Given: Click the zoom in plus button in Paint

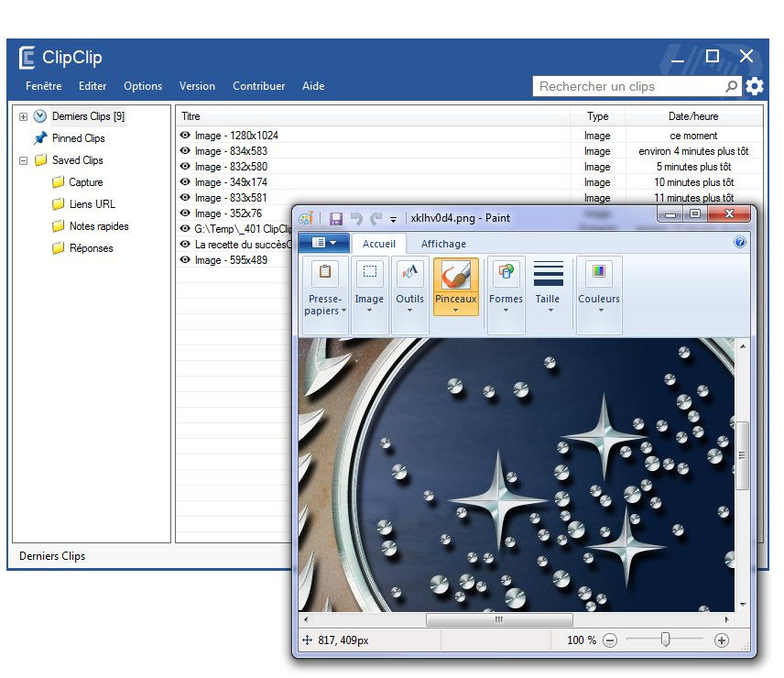Looking at the screenshot, I should pyautogui.click(x=722, y=640).
